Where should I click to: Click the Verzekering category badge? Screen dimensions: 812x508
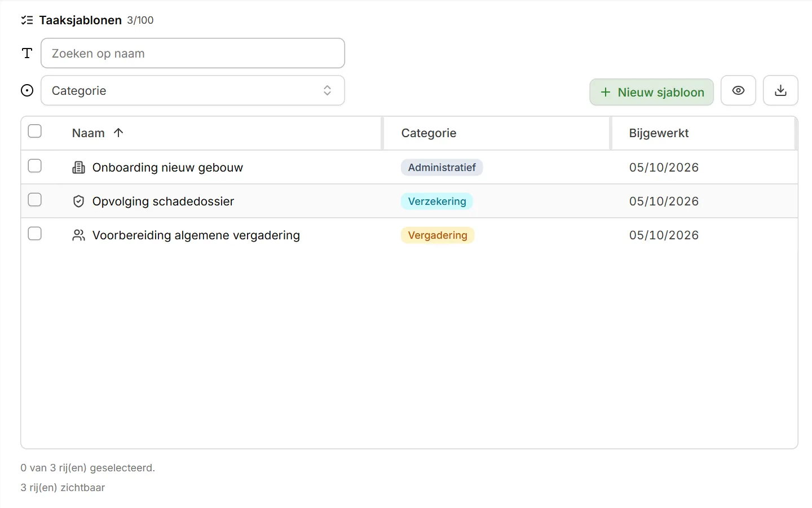tap(437, 202)
